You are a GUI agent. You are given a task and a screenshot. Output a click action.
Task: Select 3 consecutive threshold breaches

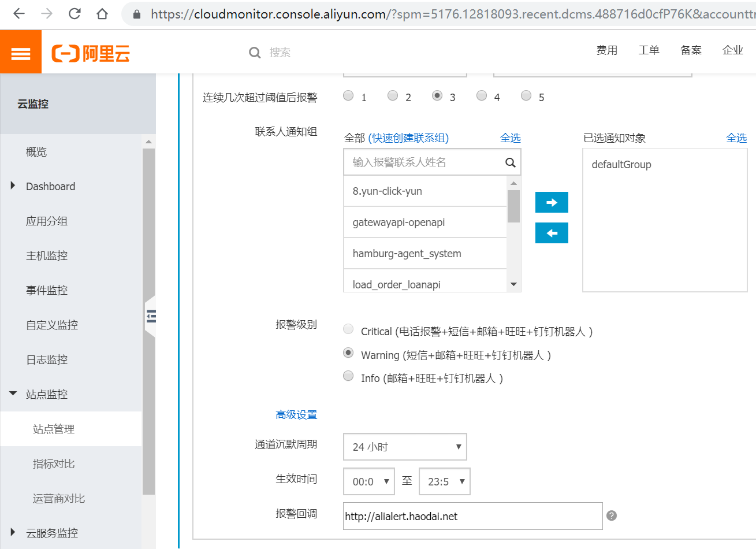click(x=437, y=95)
